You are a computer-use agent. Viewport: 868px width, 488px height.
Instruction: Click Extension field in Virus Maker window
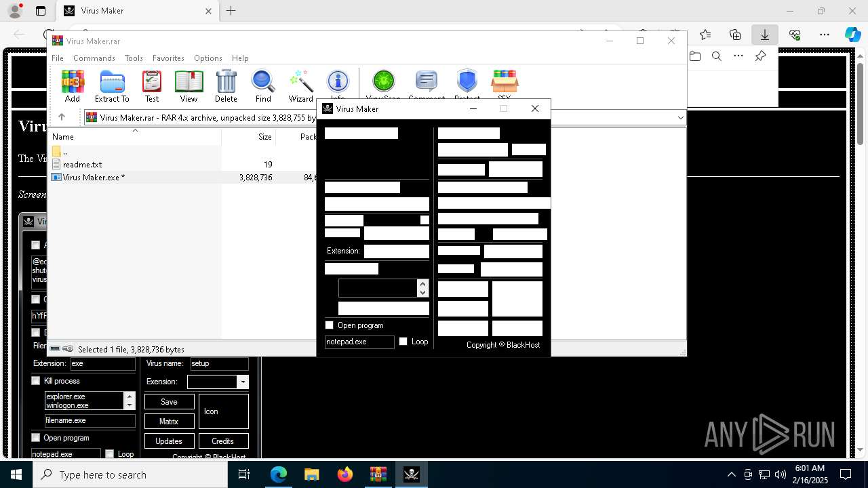[396, 251]
